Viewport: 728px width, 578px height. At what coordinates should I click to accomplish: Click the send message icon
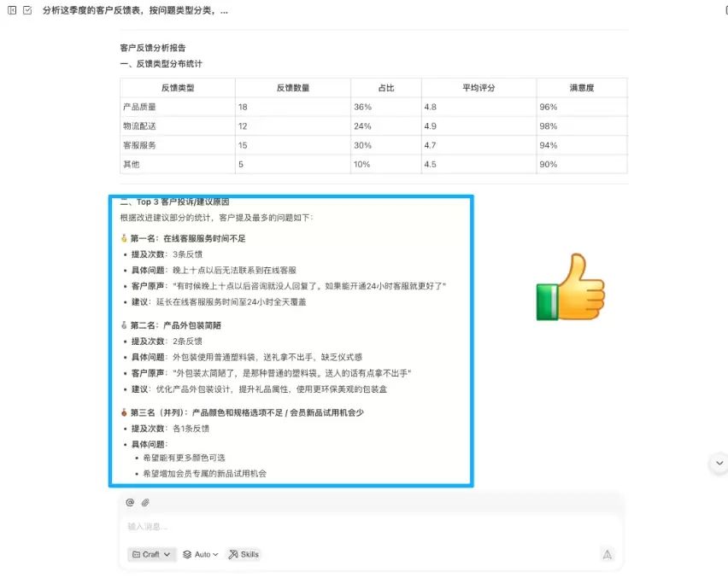(x=607, y=554)
